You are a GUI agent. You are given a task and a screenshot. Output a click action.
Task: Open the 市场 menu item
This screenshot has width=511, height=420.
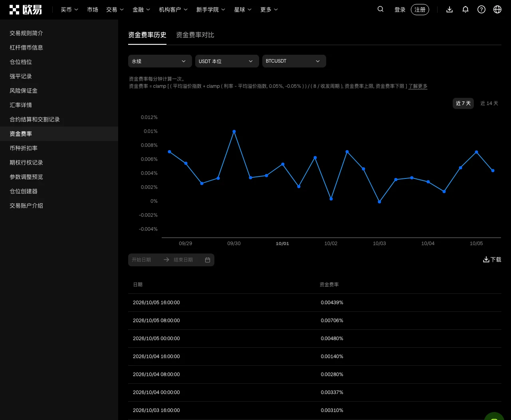(93, 10)
